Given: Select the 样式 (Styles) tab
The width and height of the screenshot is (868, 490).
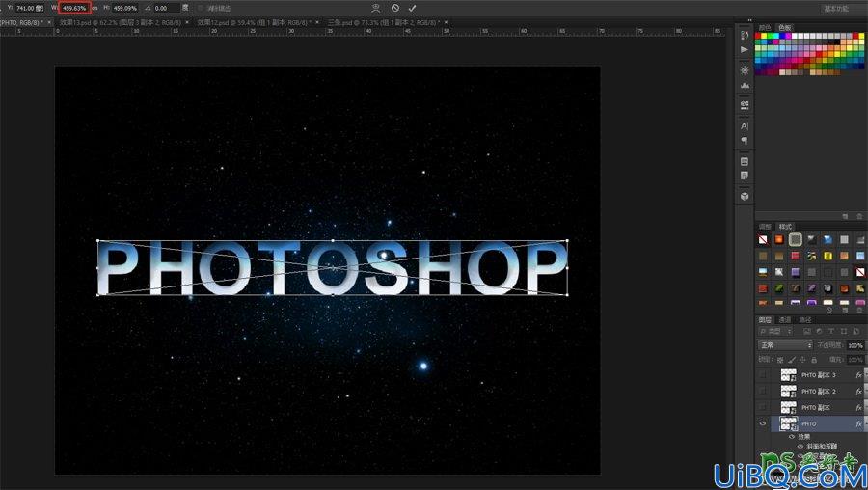Looking at the screenshot, I should (785, 227).
